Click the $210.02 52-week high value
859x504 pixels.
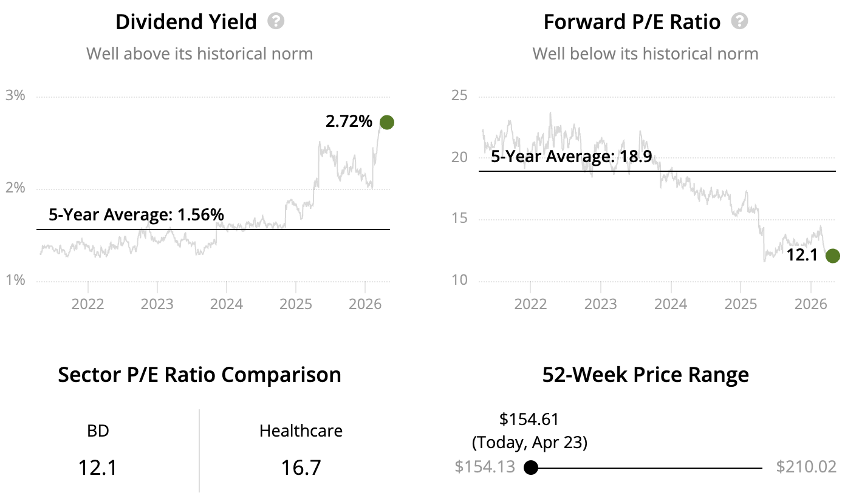pyautogui.click(x=806, y=467)
